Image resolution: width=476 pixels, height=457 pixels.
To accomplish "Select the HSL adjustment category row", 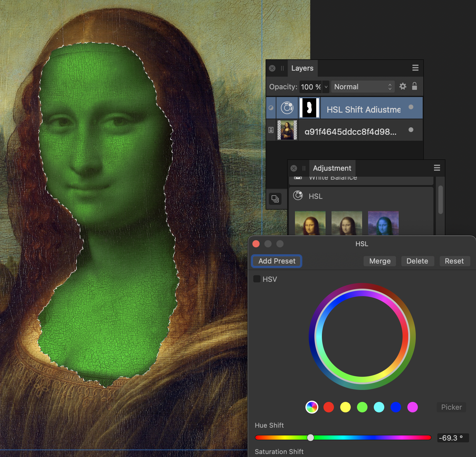I will click(x=361, y=196).
